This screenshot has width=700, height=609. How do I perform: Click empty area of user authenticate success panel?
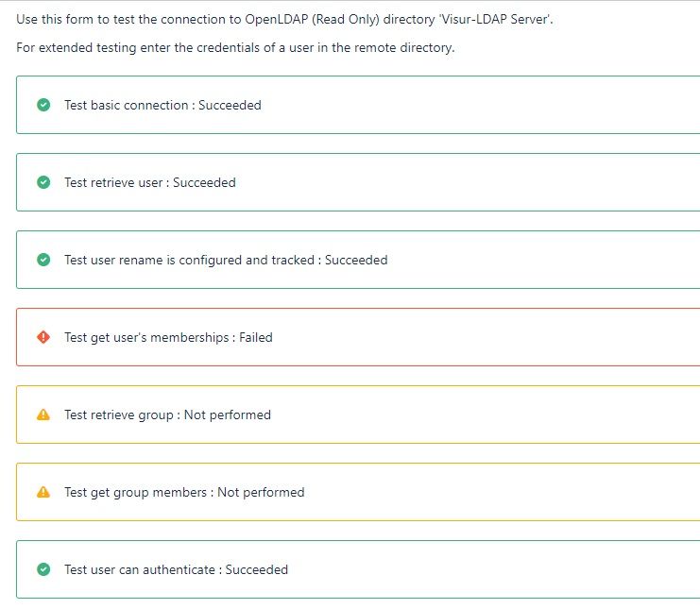pos(493,569)
